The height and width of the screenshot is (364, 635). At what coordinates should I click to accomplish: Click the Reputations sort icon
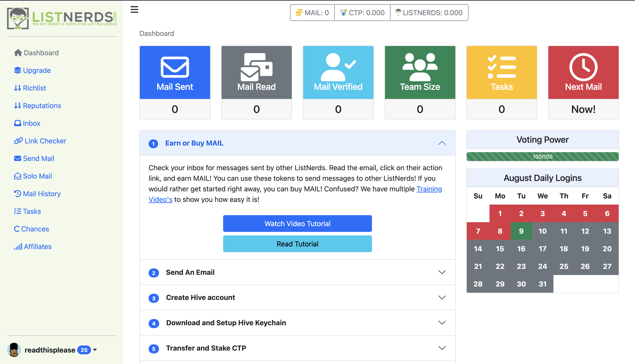point(17,106)
